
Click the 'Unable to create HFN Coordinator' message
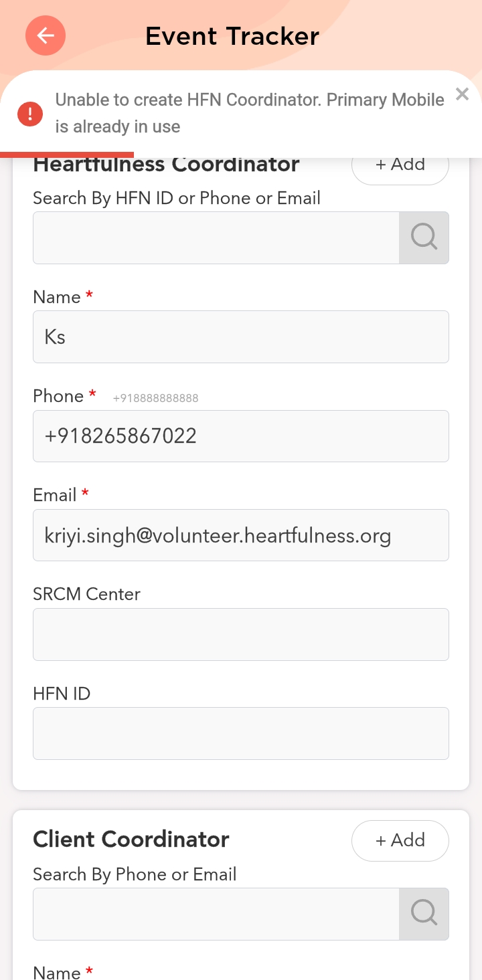(x=249, y=113)
